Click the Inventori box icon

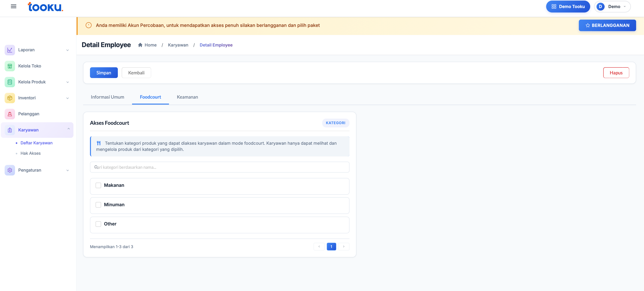(10, 98)
